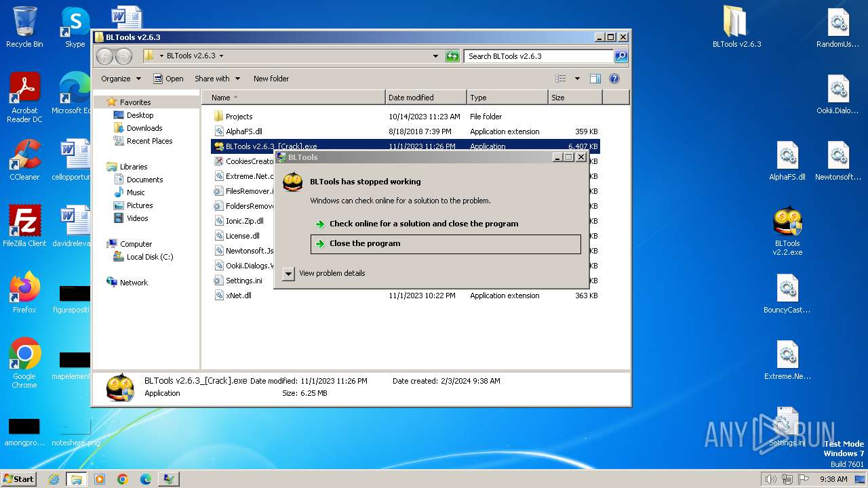Select Desktop in Favorites
Viewport: 868px width, 488px height.
point(140,115)
